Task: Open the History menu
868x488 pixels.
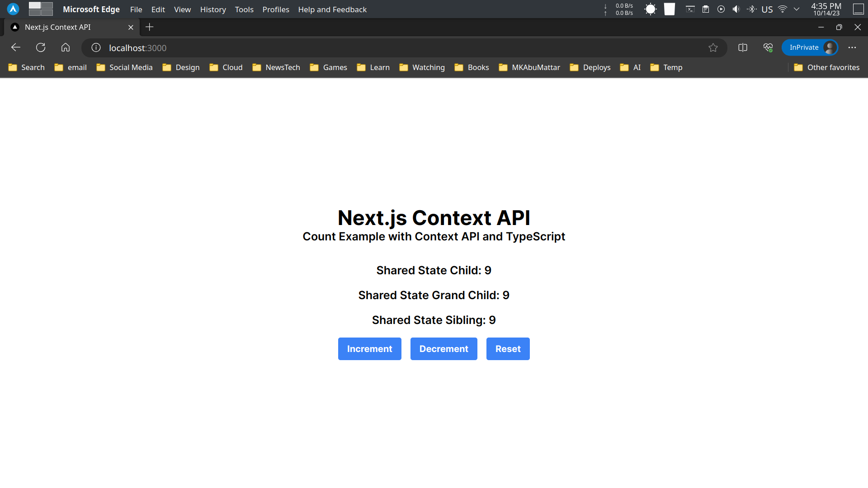Action: coord(213,9)
